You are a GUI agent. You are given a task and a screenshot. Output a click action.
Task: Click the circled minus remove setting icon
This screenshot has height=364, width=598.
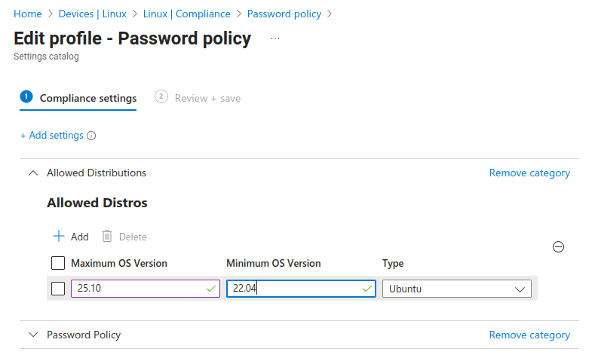point(559,246)
